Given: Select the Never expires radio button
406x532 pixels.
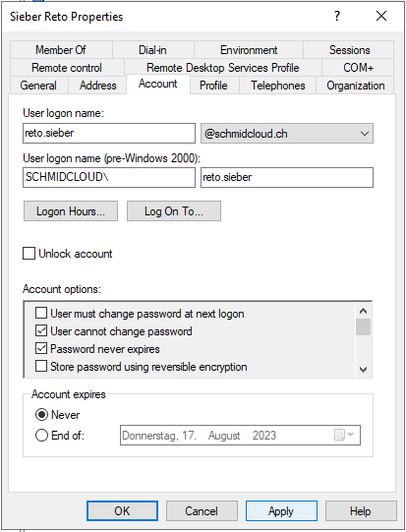Looking at the screenshot, I should (x=41, y=415).
